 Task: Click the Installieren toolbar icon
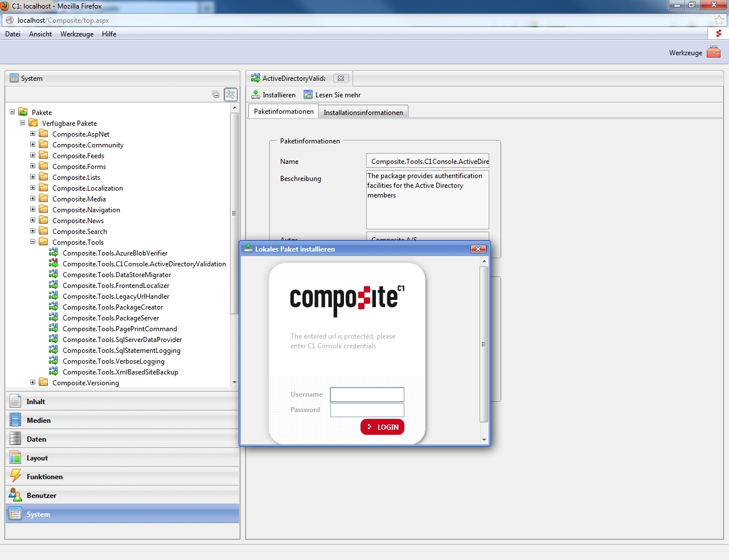(256, 94)
